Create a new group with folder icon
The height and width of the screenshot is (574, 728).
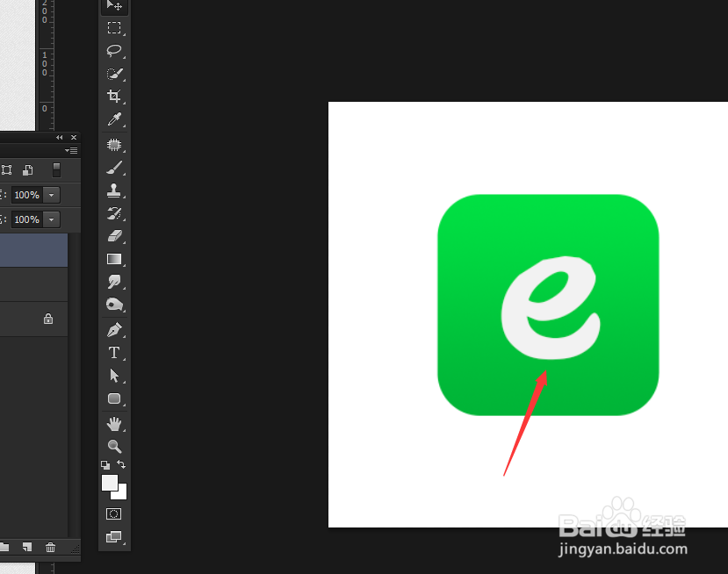[x=4, y=547]
